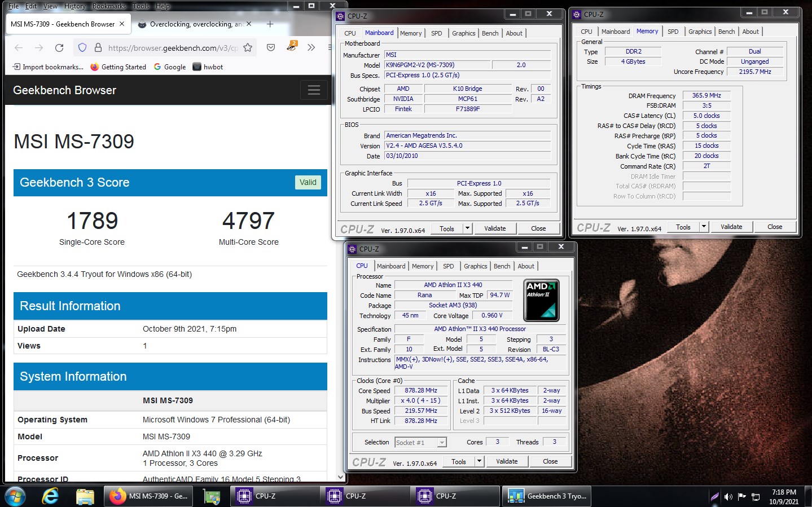Click the padlock site info icon
The image size is (812, 507).
click(98, 48)
